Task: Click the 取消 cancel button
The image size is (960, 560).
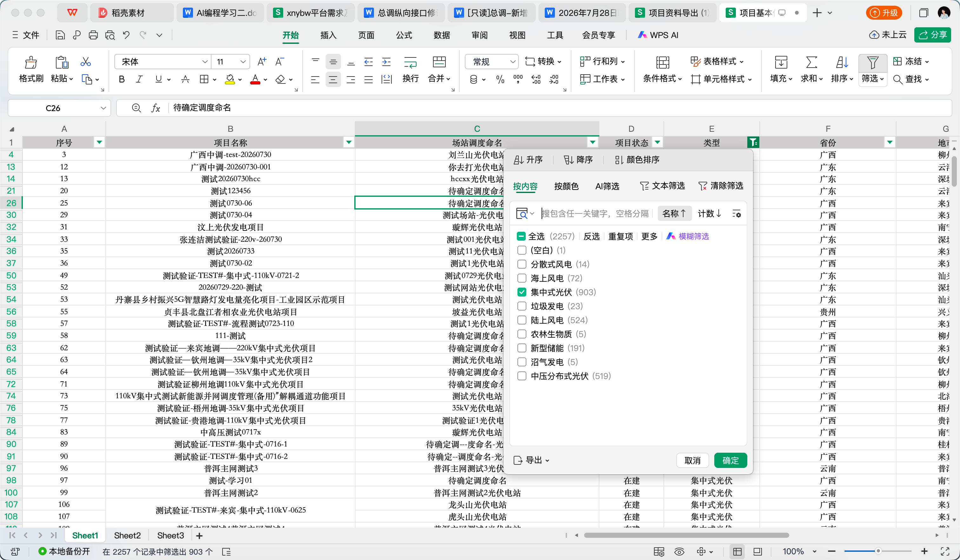Action: coord(692,460)
